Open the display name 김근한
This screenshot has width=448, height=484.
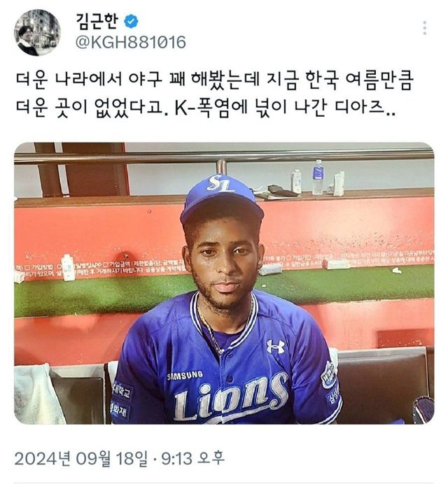click(97, 22)
